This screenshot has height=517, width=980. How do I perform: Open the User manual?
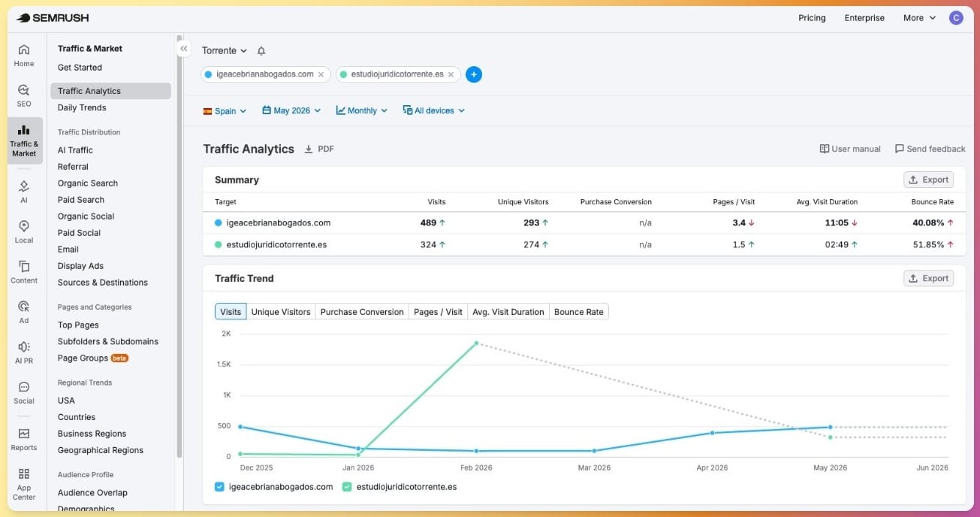(x=850, y=149)
